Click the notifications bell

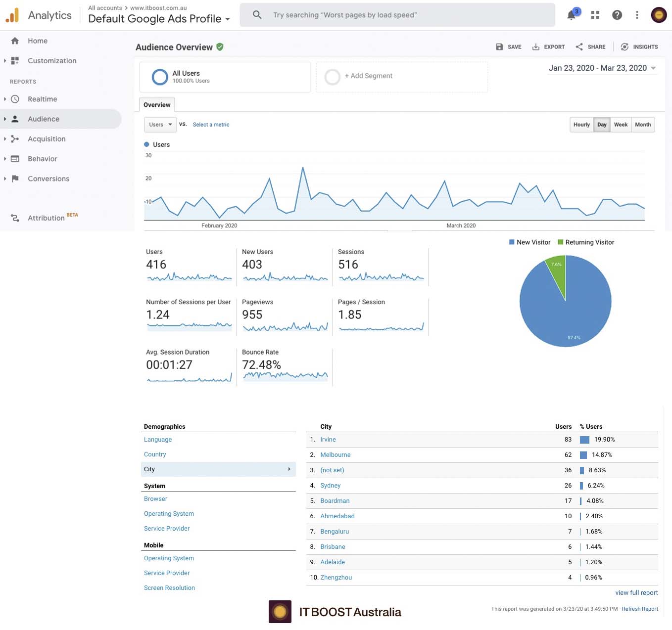pos(570,15)
